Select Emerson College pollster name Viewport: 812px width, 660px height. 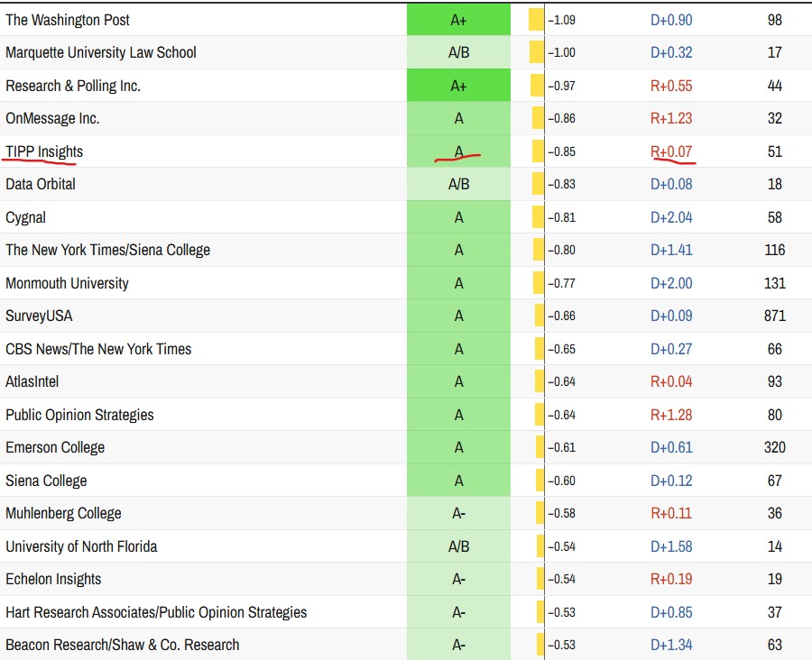point(55,446)
